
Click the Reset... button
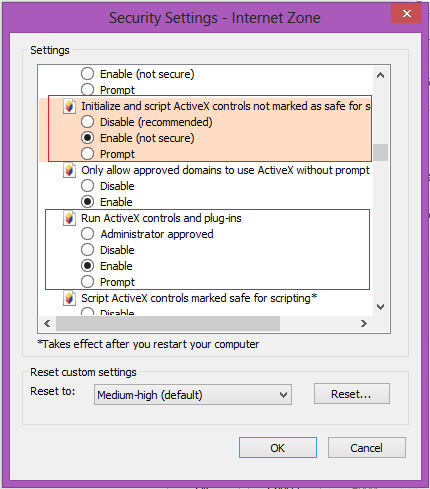352,394
